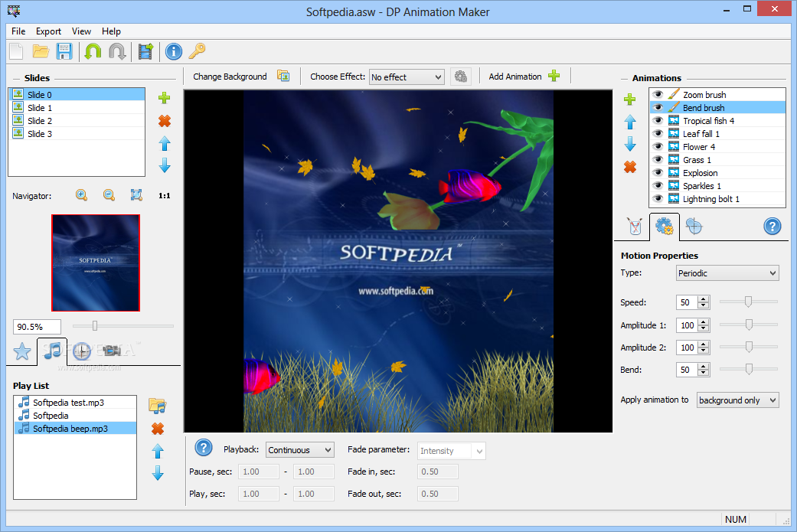Open crosshair position tab in Animations panel
Viewport: 797px width, 532px height.
coord(694,226)
